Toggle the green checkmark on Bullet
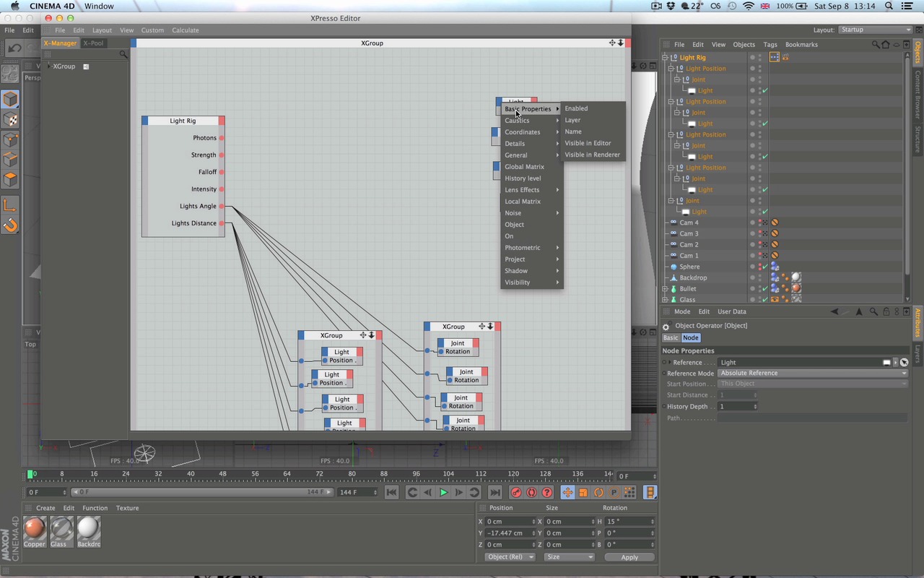 (x=764, y=288)
